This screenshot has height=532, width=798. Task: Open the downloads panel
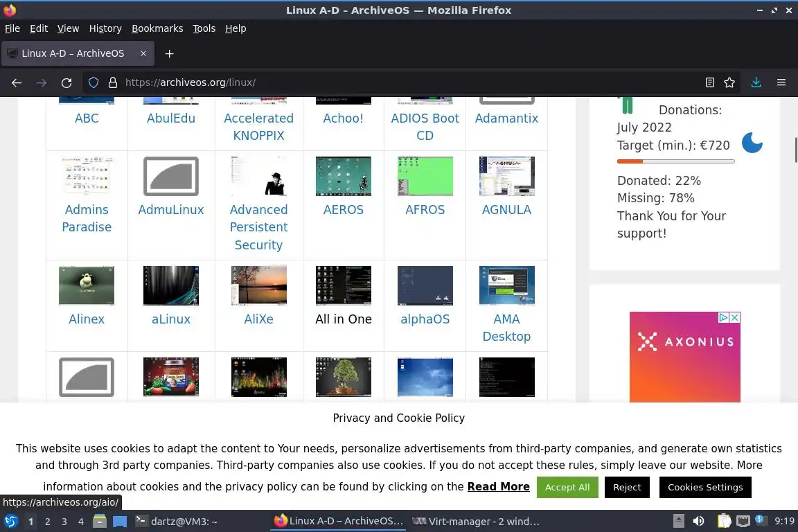tap(756, 82)
